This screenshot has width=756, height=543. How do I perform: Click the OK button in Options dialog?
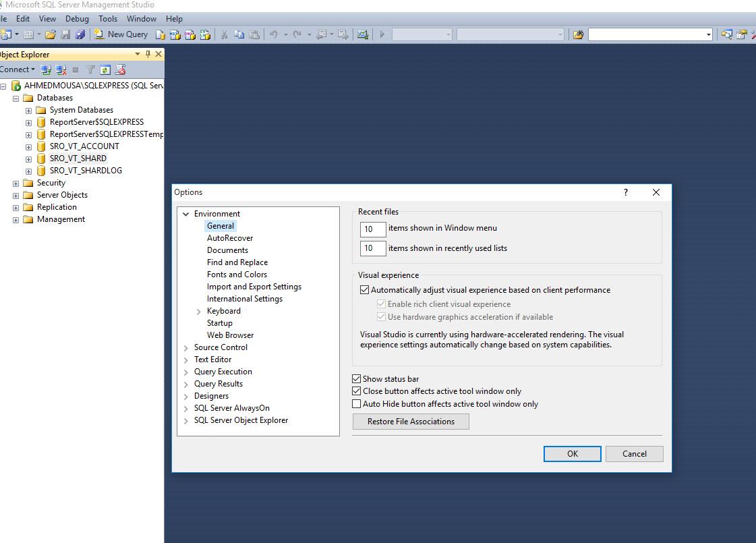pyautogui.click(x=573, y=454)
